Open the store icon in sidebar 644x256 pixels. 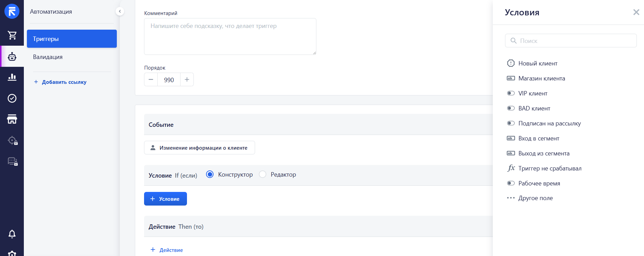(12, 119)
